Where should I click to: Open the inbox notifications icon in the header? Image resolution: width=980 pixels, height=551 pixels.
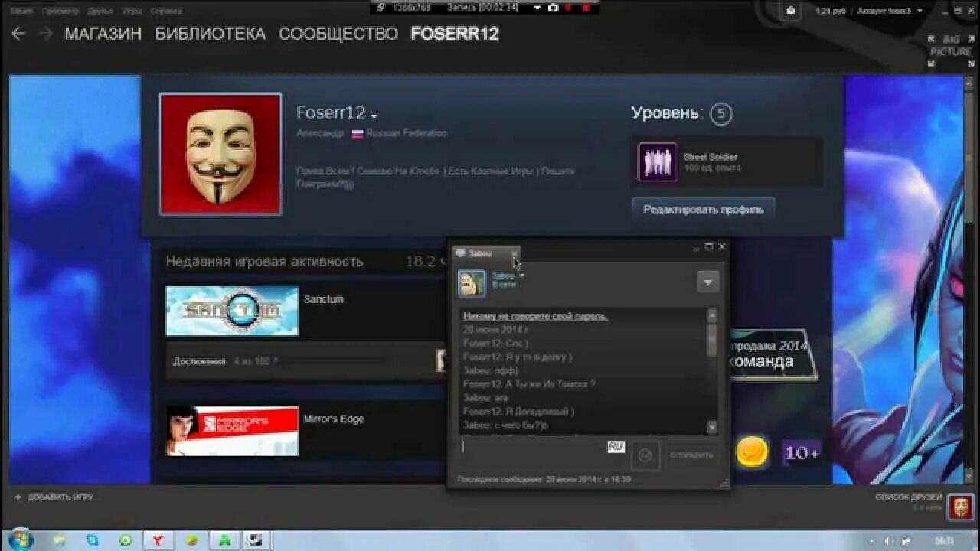coord(791,11)
